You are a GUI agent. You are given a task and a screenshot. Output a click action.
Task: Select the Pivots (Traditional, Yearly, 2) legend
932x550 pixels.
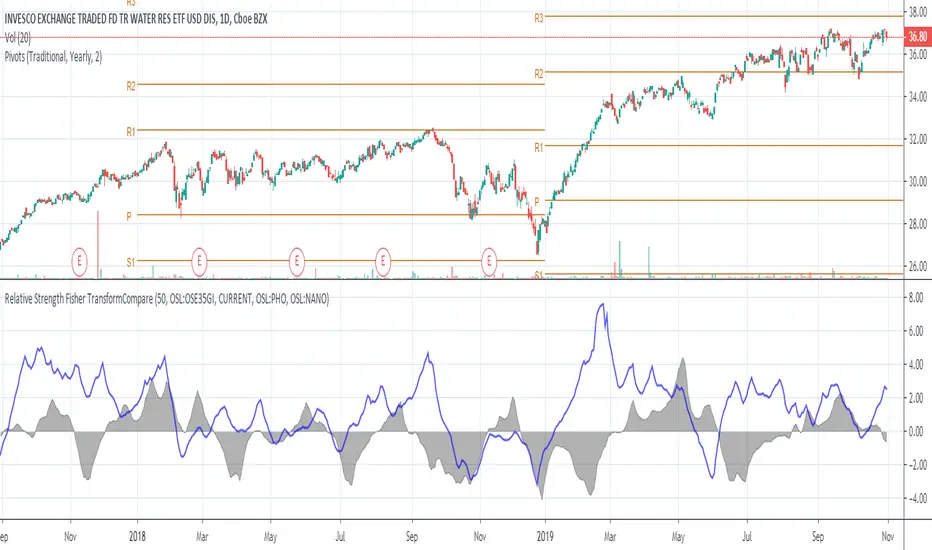pos(53,57)
